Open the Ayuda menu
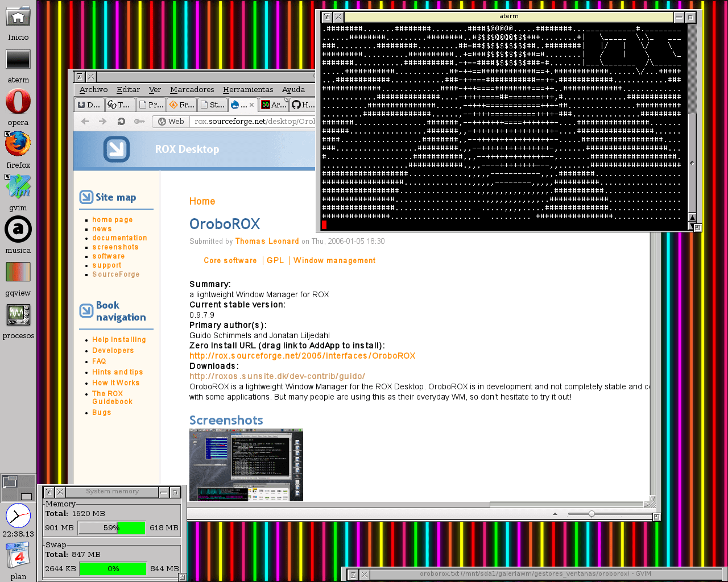This screenshot has height=582, width=728. [x=293, y=90]
